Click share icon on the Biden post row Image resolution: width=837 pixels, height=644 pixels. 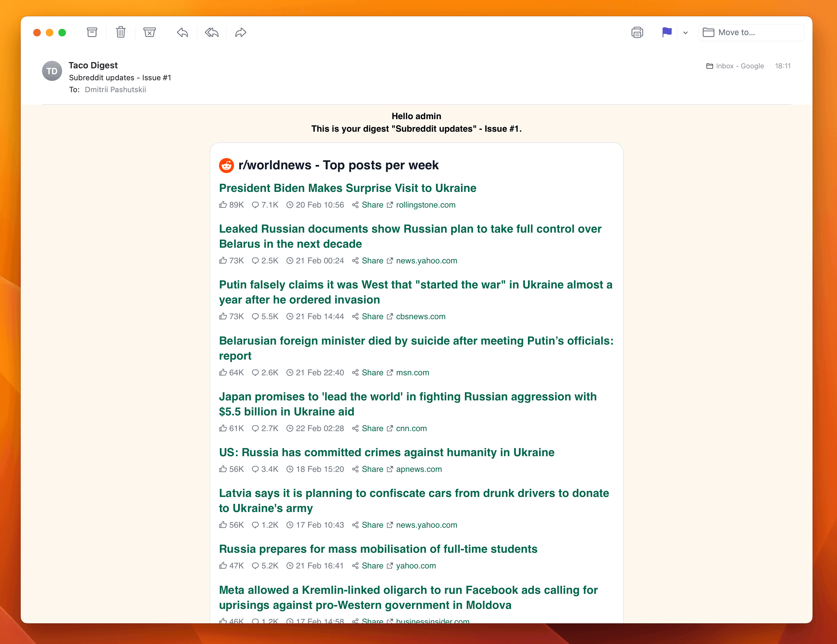[x=355, y=205]
